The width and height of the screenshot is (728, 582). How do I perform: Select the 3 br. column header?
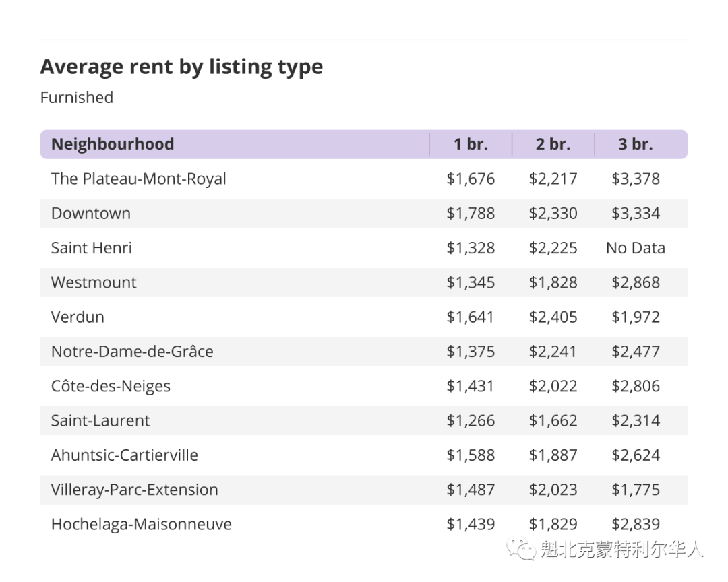tap(635, 144)
